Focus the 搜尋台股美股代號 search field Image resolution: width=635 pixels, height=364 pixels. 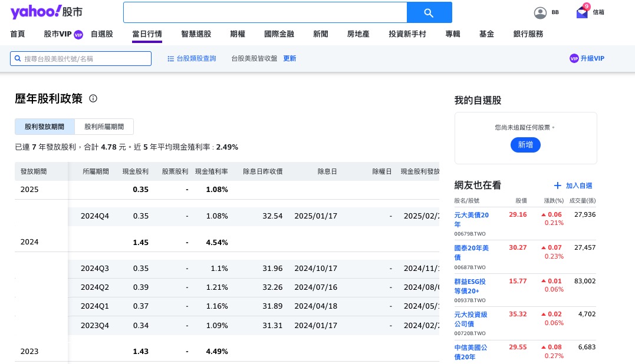pyautogui.click(x=81, y=58)
